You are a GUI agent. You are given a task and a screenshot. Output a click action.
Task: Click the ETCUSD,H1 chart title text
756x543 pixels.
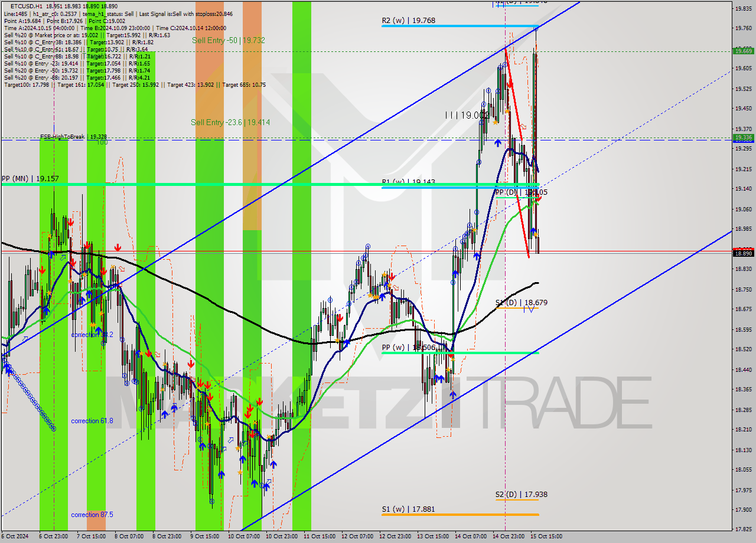click(x=26, y=5)
